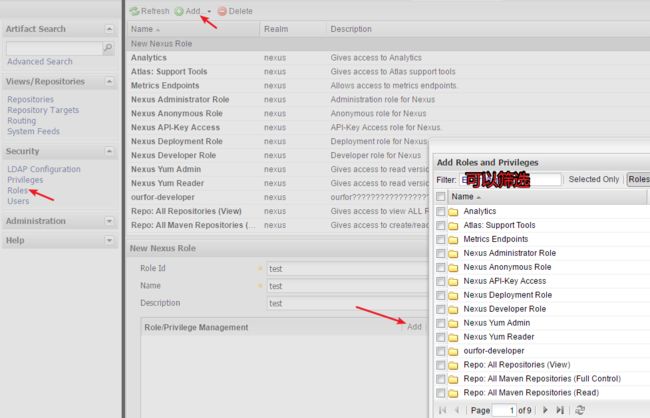Image resolution: width=650 pixels, height=418 pixels.
Task: Click folder icon beside Analytics
Action: pos(454,212)
